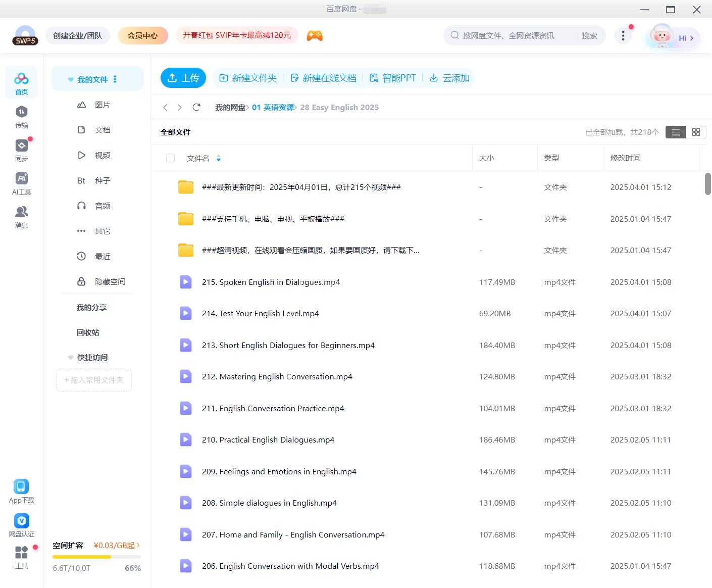The width and height of the screenshot is (712, 588).
Task: Open the 图片 category
Action: click(x=93, y=105)
